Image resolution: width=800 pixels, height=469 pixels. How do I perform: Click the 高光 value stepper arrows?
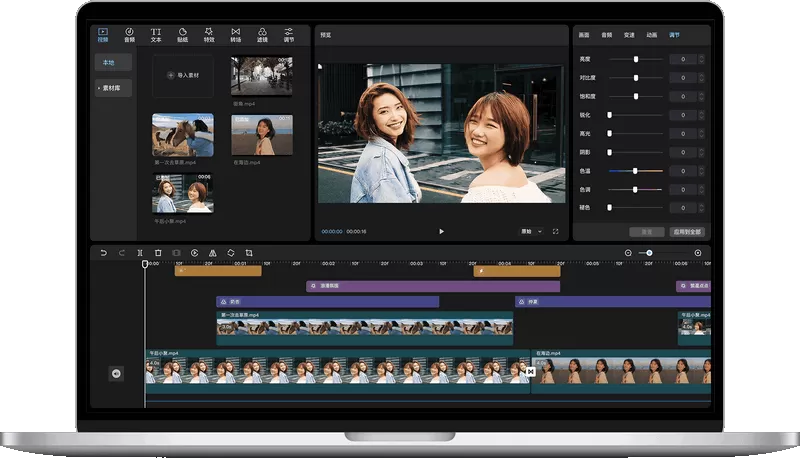[702, 134]
